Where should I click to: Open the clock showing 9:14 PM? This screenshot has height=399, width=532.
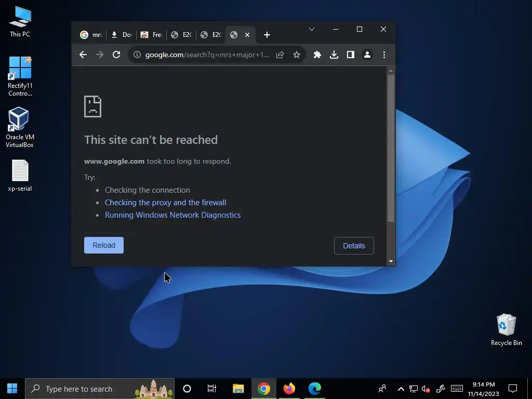point(484,389)
